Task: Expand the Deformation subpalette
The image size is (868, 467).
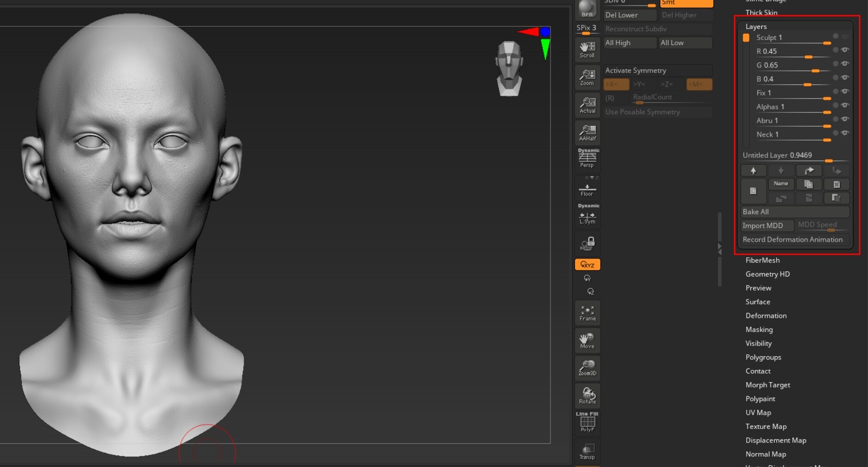Action: coord(766,316)
